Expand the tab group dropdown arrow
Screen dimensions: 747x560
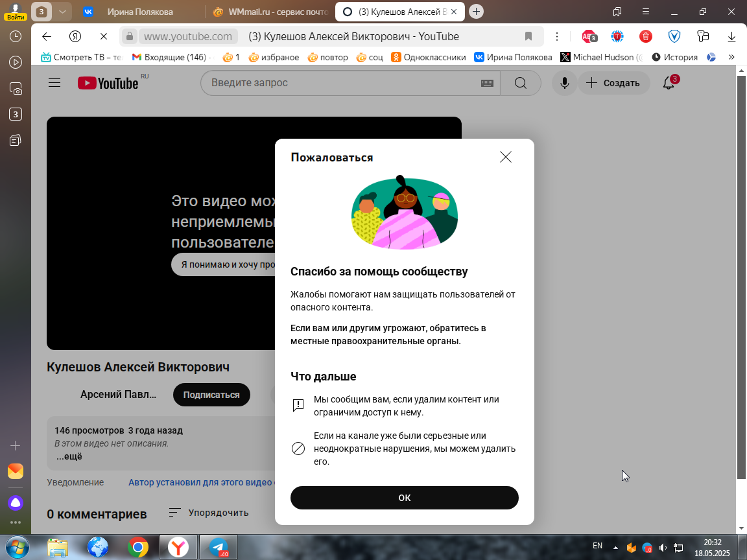62,12
